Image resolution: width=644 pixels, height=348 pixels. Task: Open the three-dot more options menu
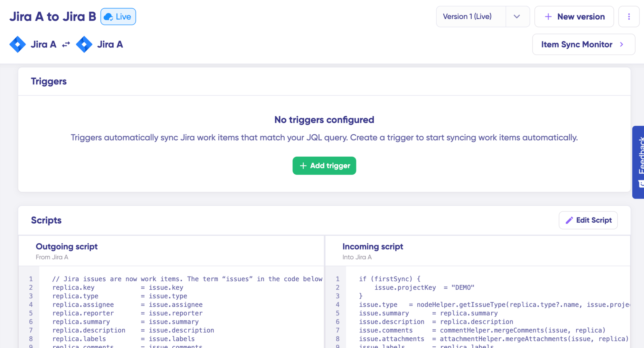click(x=629, y=17)
